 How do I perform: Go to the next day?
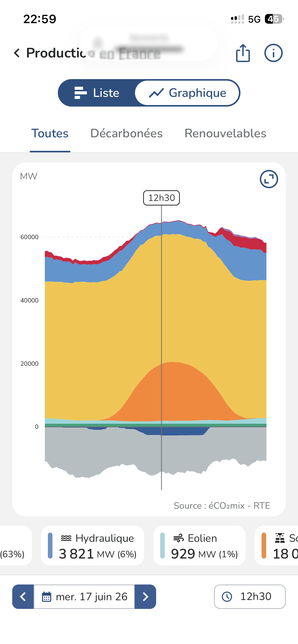tap(145, 597)
